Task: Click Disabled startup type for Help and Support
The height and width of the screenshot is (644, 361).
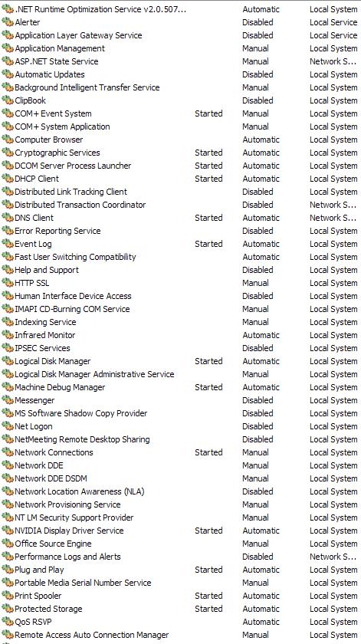Action: click(258, 270)
